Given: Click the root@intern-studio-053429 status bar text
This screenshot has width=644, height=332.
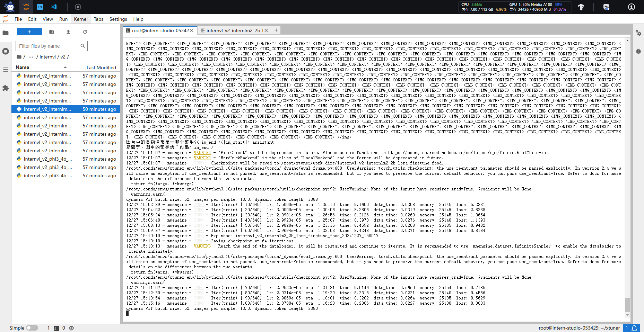Looking at the screenshot, I should tap(579, 328).
